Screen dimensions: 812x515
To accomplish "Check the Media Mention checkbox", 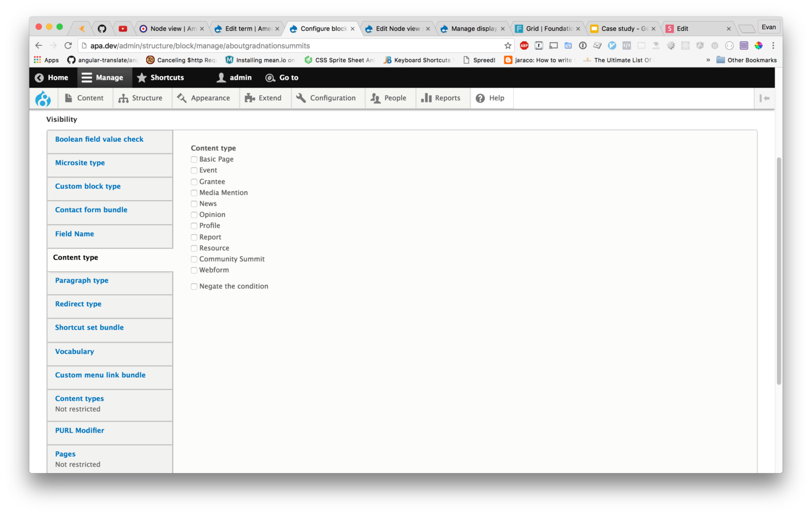I will (x=194, y=193).
